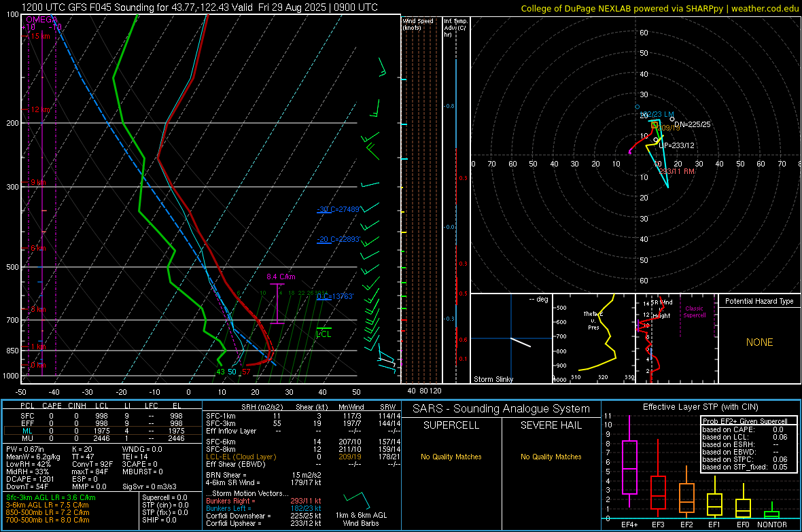The width and height of the screenshot is (802, 532).
Task: Select the Theta-E v. Pres inset label
Action: coord(593,321)
